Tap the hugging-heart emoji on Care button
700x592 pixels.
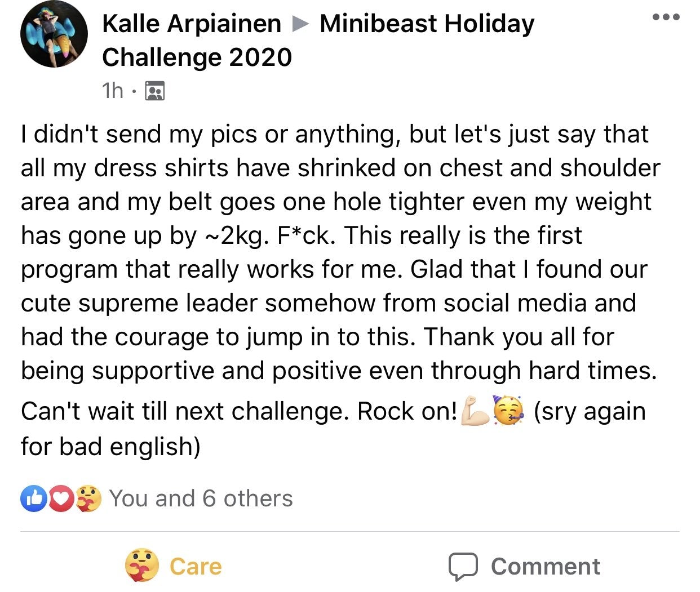(141, 566)
